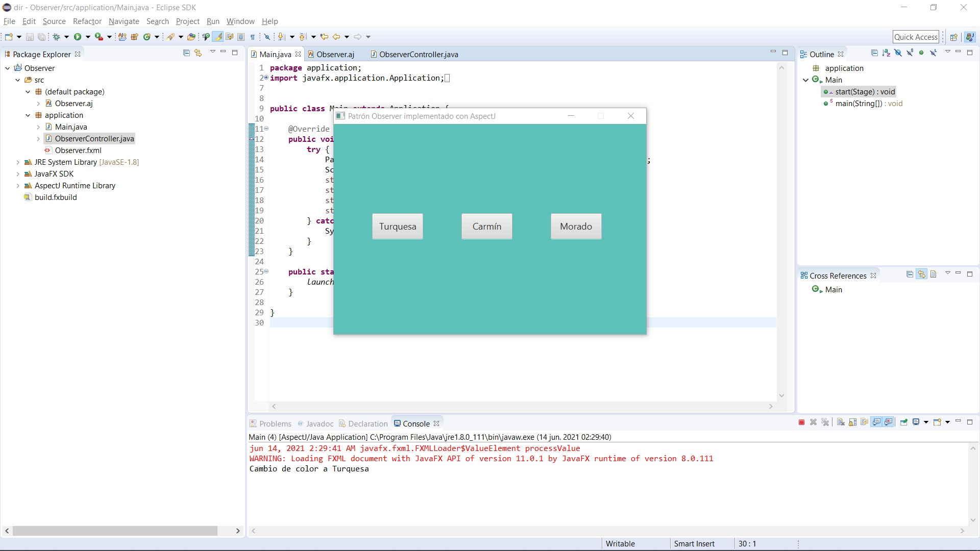
Task: Open the Refactor menu
Action: [87, 21]
